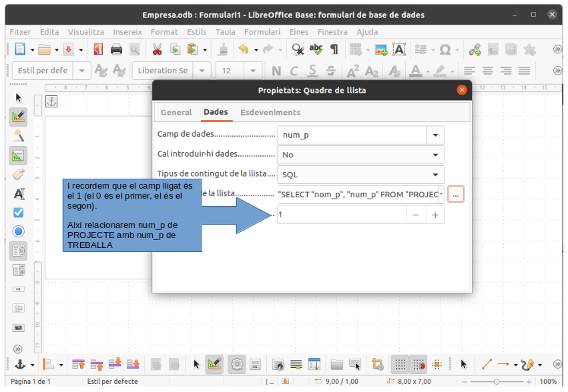Open the Insereix menu
Image resolution: width=568 pixels, height=392 pixels.
(x=127, y=32)
